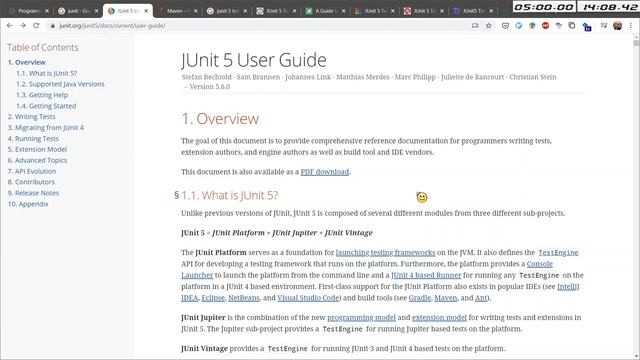Screen dimensions: 640x360
Task: Switch to the junit 5 tut tab
Action: coord(226,11)
